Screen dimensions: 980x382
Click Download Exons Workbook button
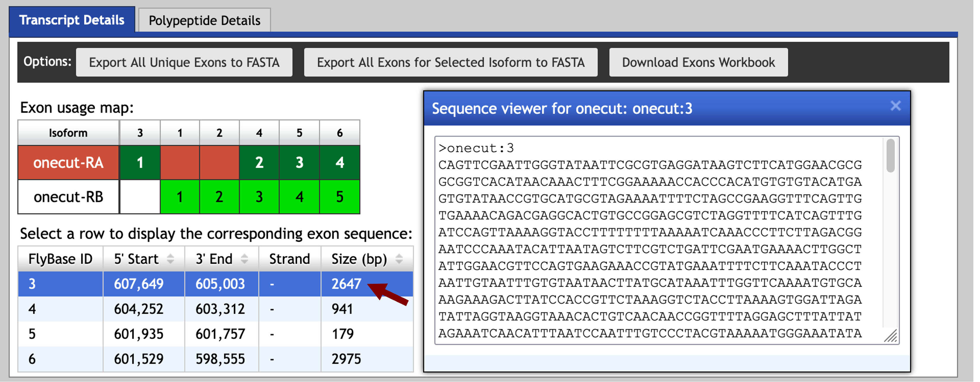698,62
